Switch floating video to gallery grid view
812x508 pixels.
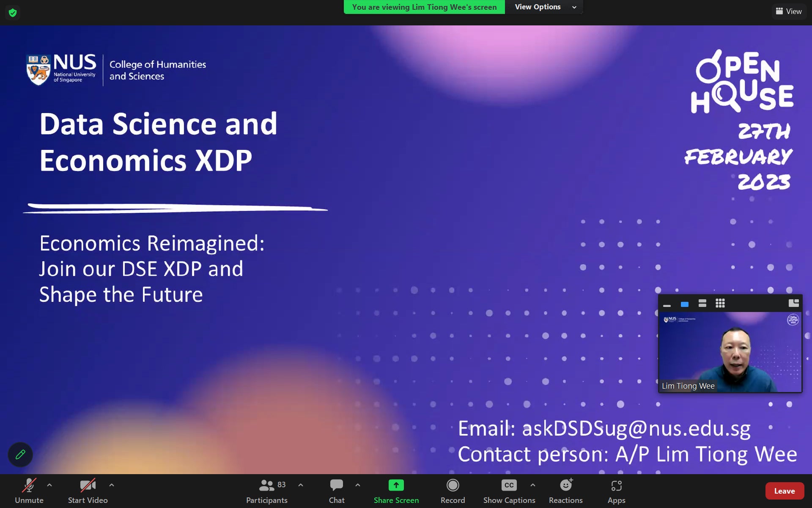[720, 303]
